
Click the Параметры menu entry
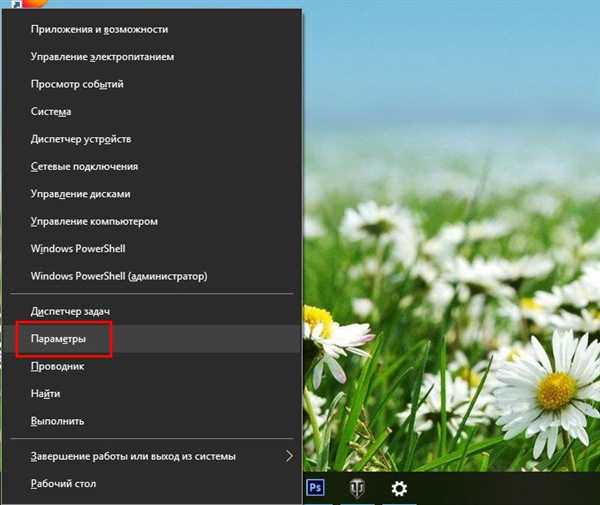click(x=152, y=339)
